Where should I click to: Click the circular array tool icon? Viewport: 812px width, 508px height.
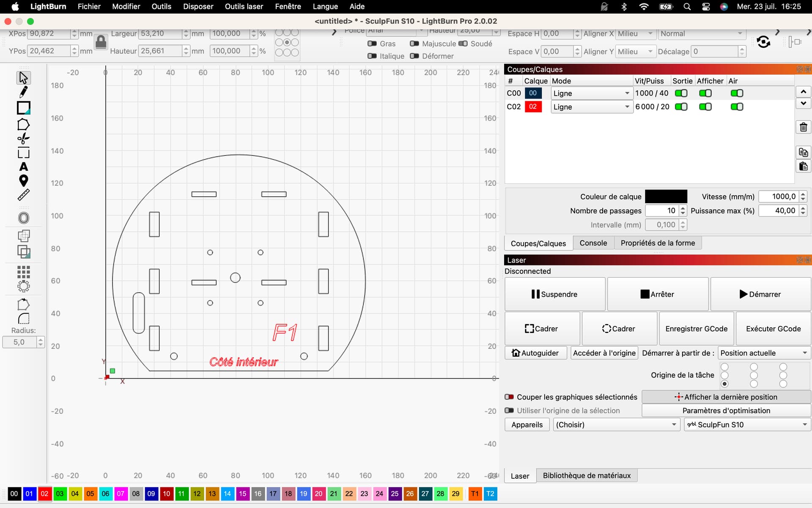[24, 286]
